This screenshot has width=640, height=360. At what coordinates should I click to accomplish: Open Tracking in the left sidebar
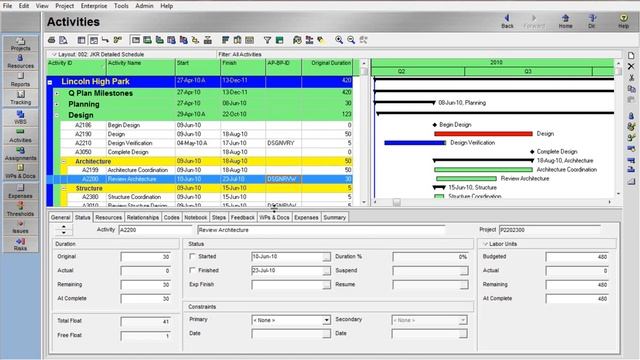20,98
